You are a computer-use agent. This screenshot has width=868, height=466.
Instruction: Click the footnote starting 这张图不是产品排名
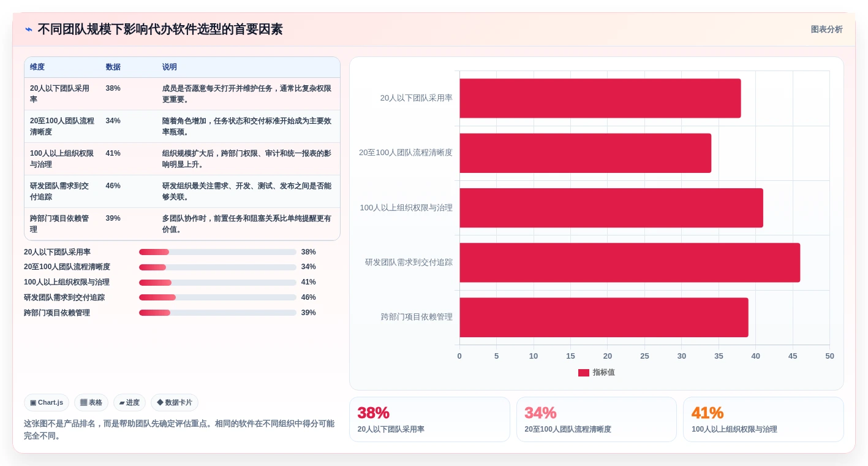pos(179,430)
